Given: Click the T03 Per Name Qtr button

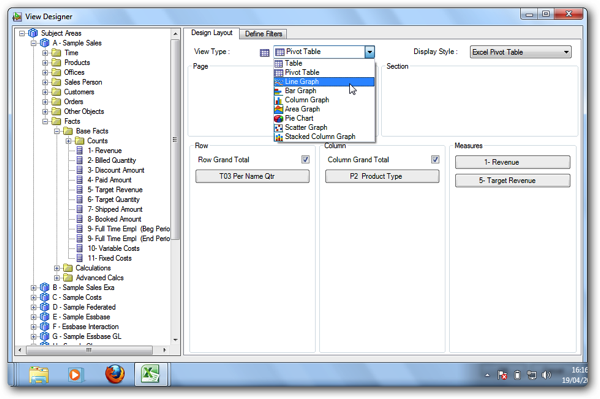Looking at the screenshot, I should 252,176.
